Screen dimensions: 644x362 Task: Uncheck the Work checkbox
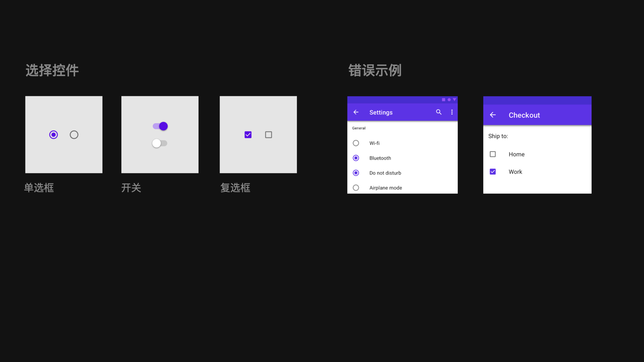(493, 172)
